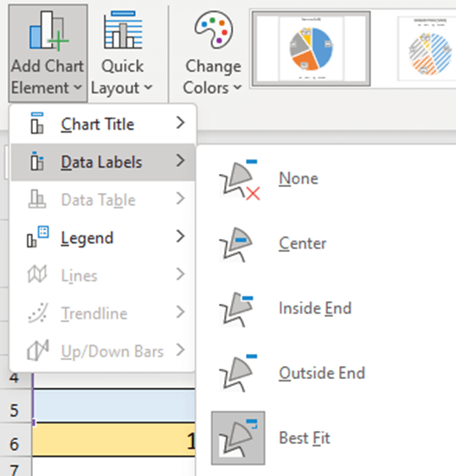Open the Quick Layout dropdown chevron
Screen dimensions: 456x476
coord(148,87)
